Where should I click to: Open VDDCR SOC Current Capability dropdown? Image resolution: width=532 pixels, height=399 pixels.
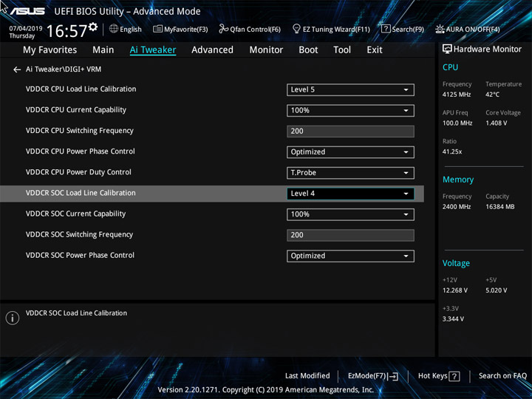(350, 214)
